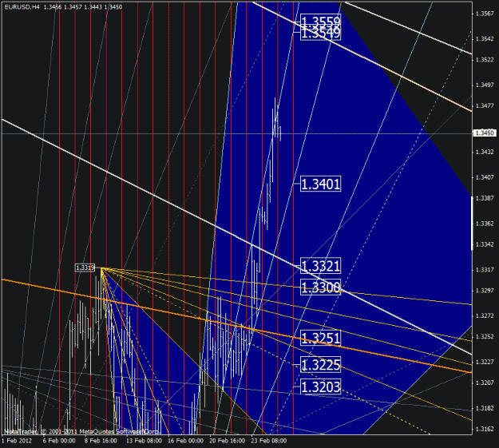Image resolution: width=499 pixels, height=448 pixels.
Task: Click the 1.3342 price scale value
Action: (x=485, y=244)
